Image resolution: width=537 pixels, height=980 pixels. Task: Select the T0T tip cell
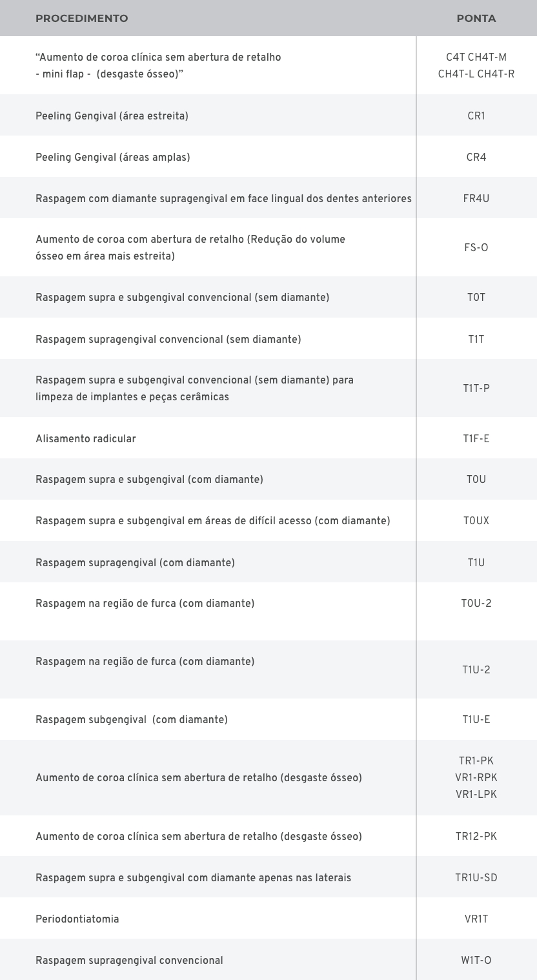click(x=476, y=298)
